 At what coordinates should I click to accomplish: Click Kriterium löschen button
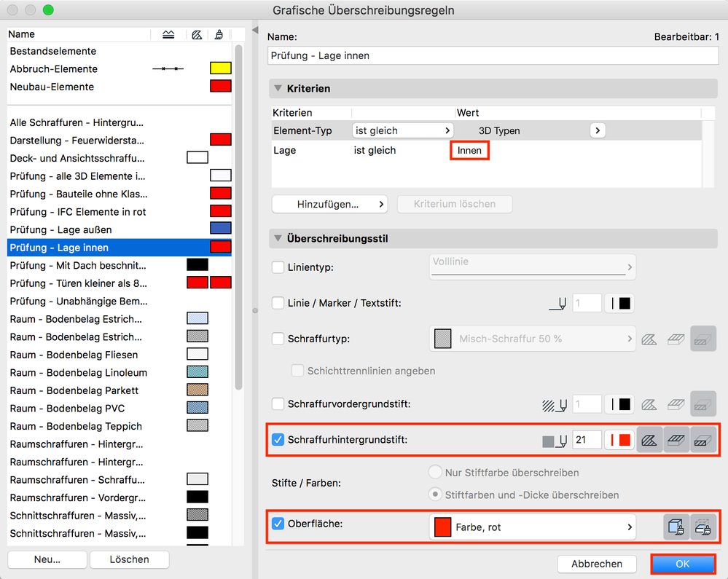tap(455, 204)
